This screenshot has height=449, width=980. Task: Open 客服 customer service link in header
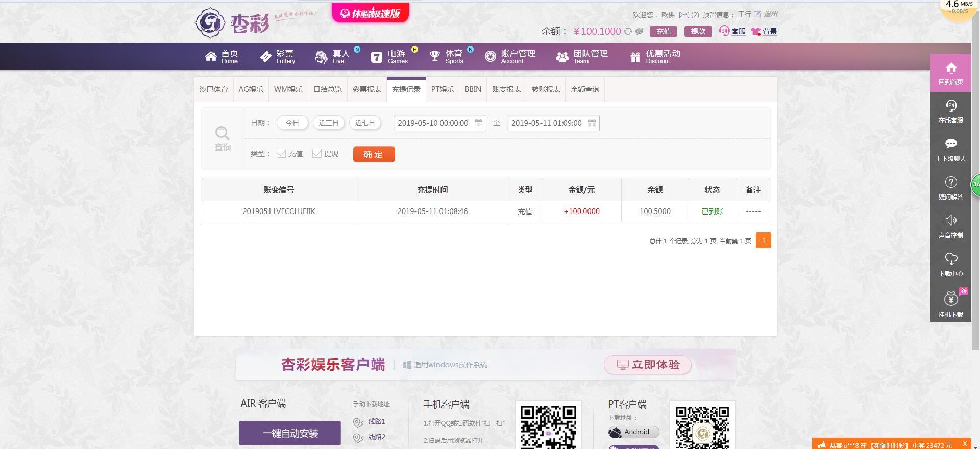pyautogui.click(x=732, y=31)
